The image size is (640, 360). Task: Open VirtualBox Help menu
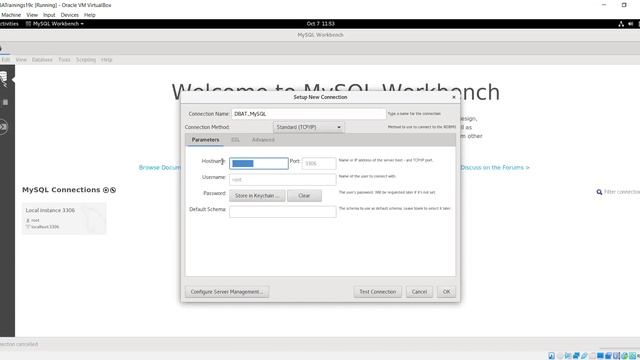coord(89,15)
